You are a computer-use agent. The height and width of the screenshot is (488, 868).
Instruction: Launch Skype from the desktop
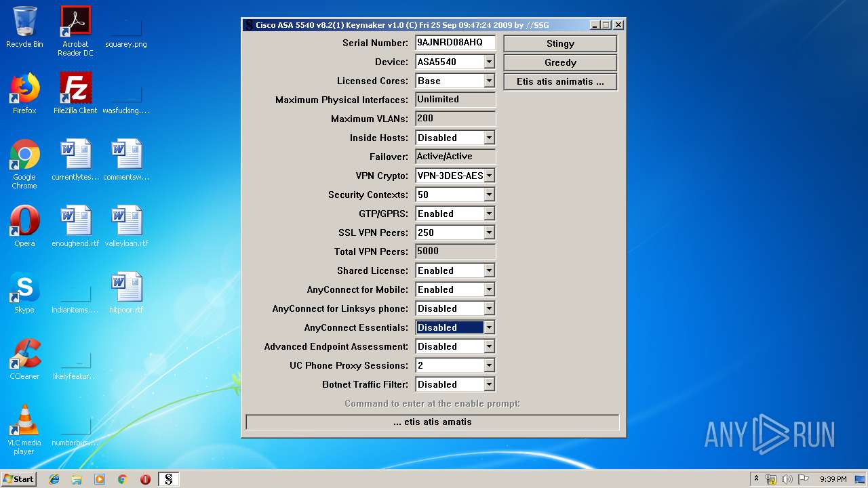(x=24, y=293)
